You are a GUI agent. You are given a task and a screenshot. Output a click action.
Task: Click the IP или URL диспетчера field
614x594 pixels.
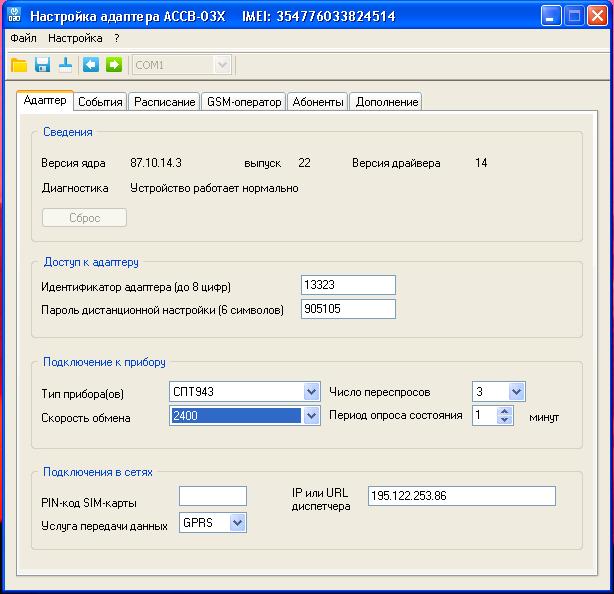pos(461,496)
